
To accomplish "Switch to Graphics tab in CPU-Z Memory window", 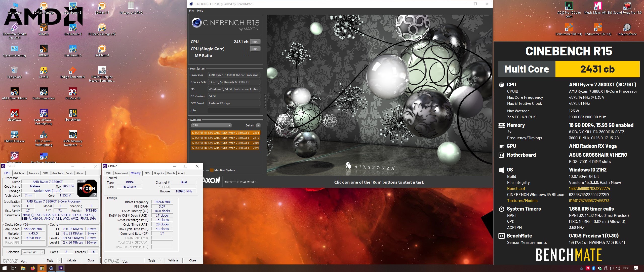I will pyautogui.click(x=159, y=173).
